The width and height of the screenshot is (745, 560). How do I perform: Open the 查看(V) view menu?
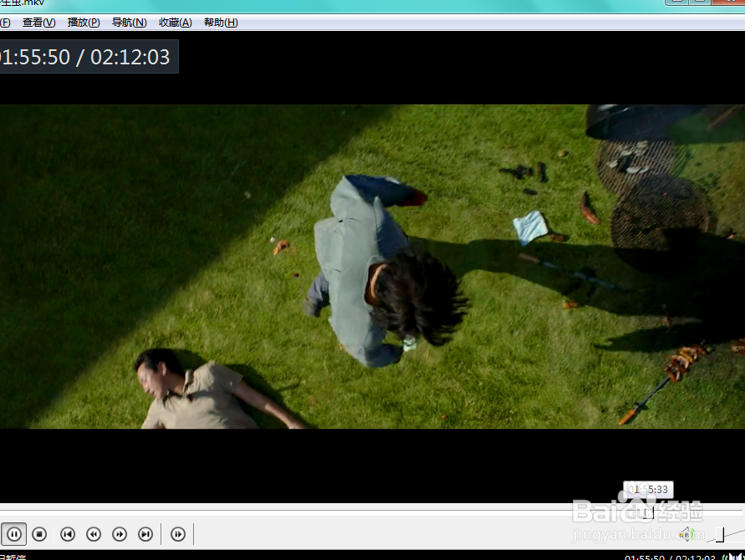pos(39,23)
